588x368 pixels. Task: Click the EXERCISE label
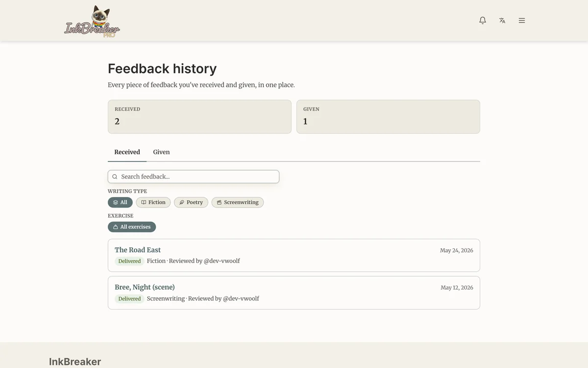point(121,216)
